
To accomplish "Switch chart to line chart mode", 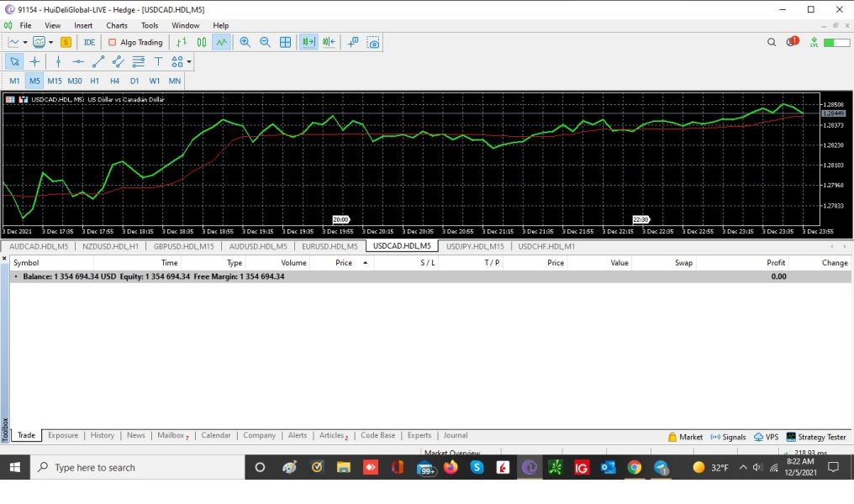I will click(221, 42).
